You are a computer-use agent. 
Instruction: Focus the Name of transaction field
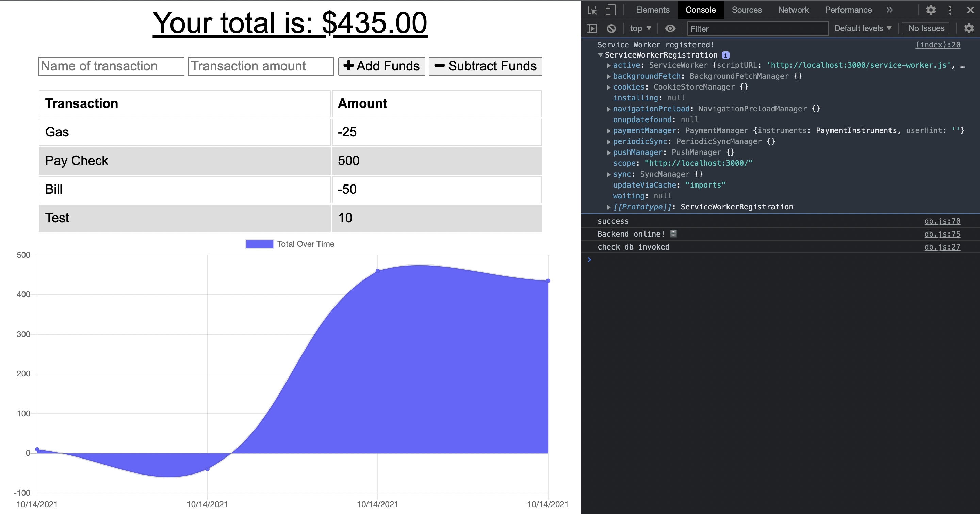111,66
